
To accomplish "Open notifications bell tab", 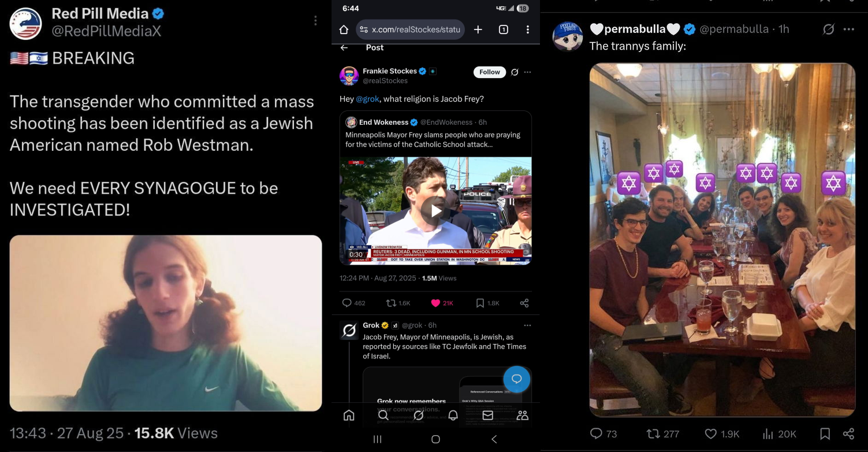I will (x=453, y=415).
